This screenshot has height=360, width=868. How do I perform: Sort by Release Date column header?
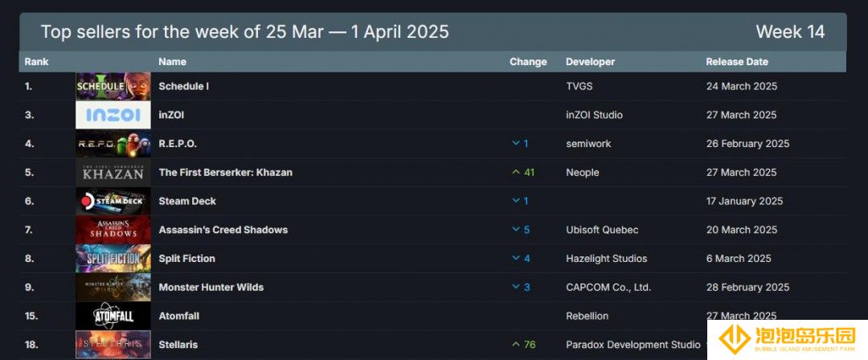tap(737, 62)
